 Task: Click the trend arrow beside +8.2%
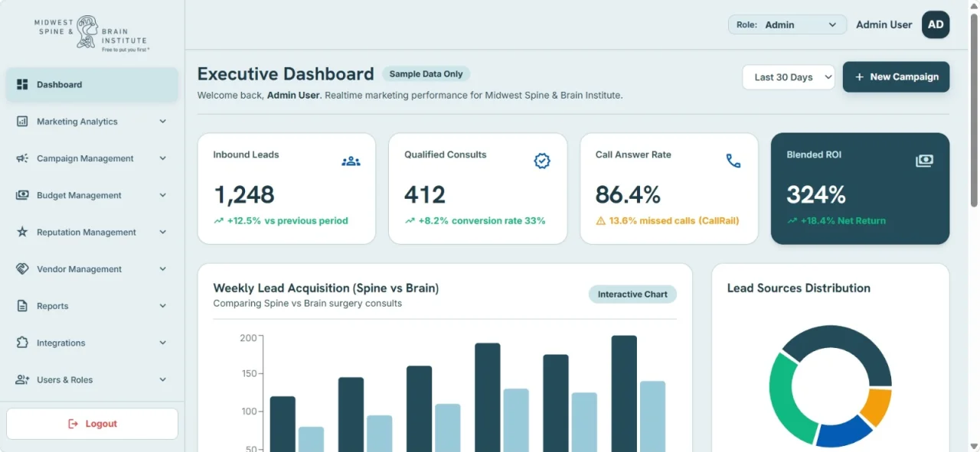[x=410, y=221]
